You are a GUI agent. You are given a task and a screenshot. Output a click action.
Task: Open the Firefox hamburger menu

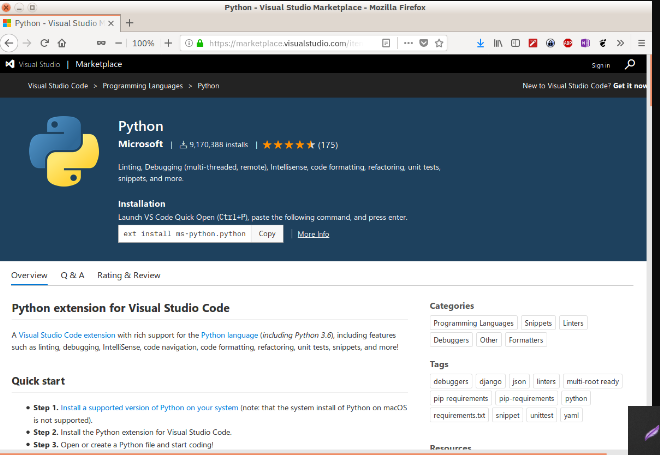[641, 43]
